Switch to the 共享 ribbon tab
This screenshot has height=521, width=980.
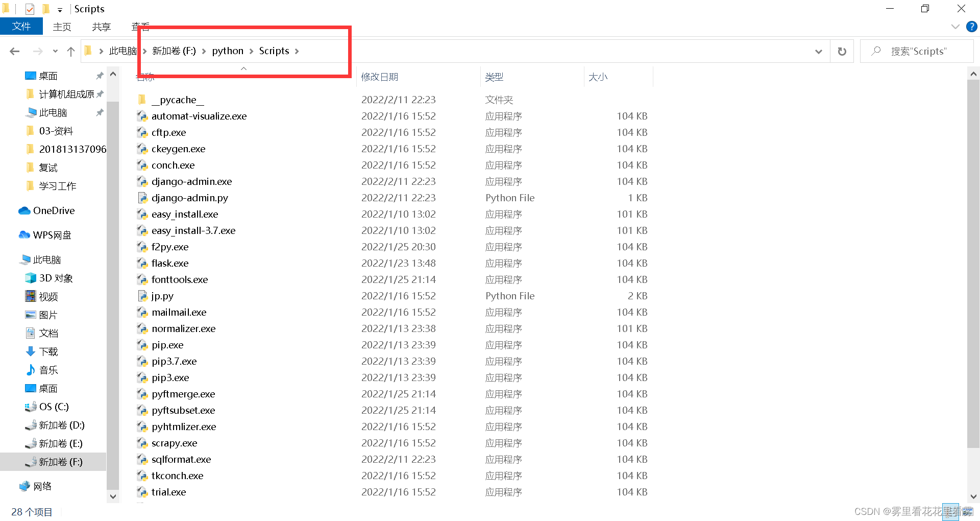pyautogui.click(x=101, y=27)
